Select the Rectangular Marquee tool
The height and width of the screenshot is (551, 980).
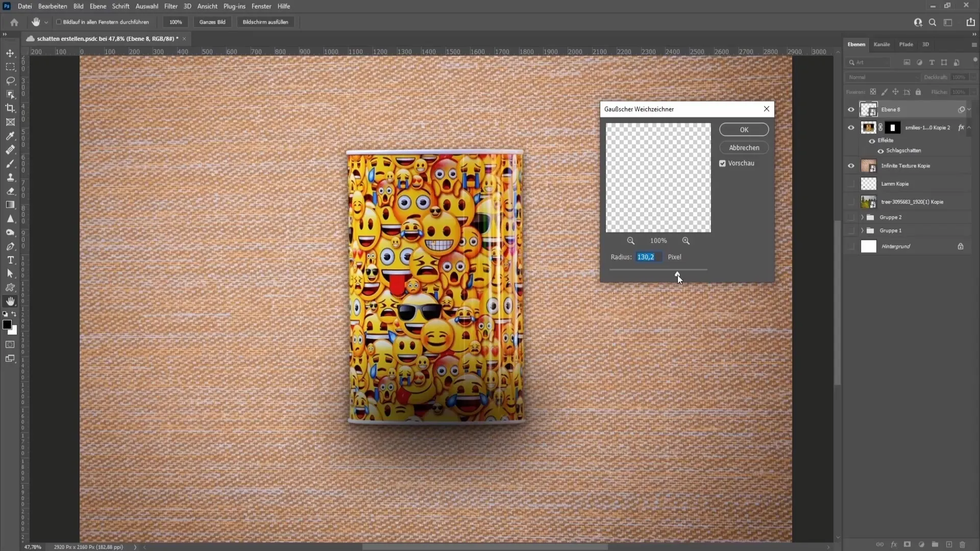click(10, 67)
